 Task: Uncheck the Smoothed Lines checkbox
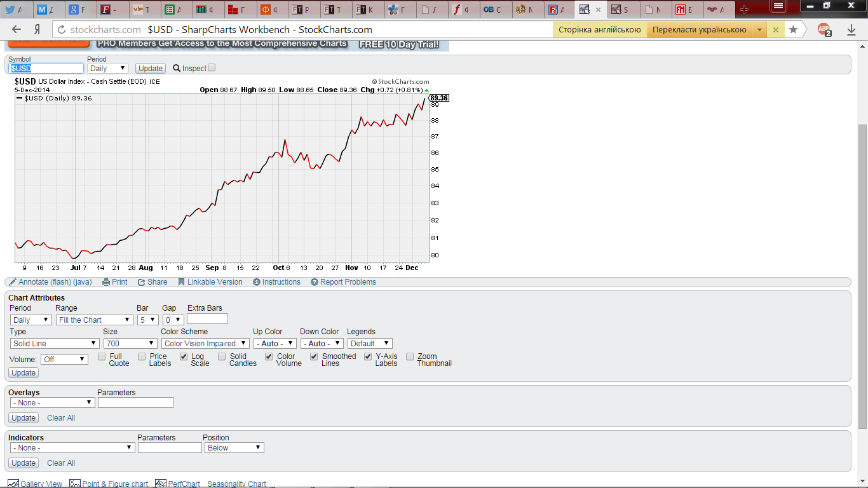point(314,356)
